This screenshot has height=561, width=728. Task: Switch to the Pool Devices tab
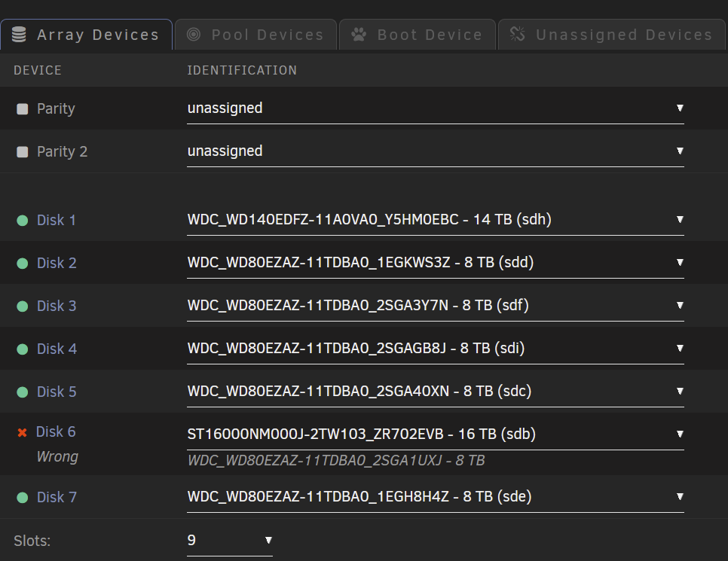pyautogui.click(x=255, y=35)
